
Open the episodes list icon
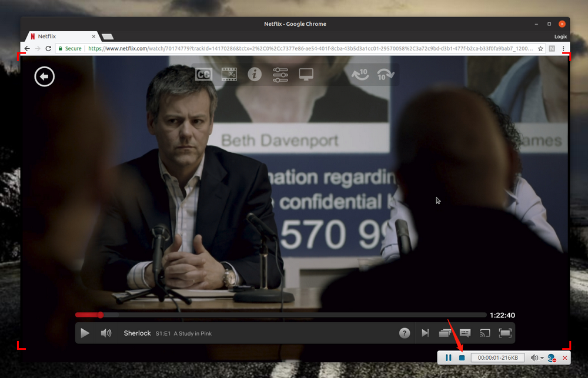445,333
